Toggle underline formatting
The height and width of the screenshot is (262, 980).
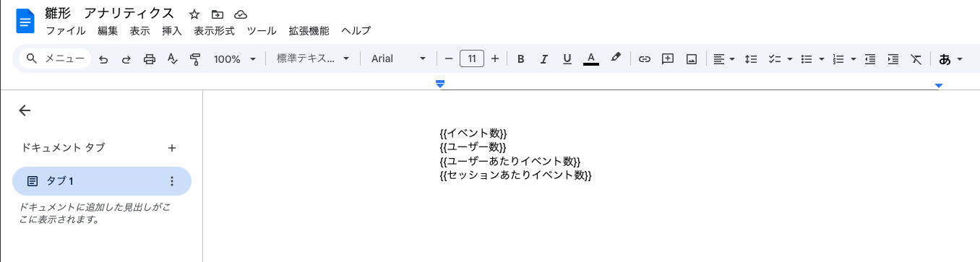coord(567,58)
